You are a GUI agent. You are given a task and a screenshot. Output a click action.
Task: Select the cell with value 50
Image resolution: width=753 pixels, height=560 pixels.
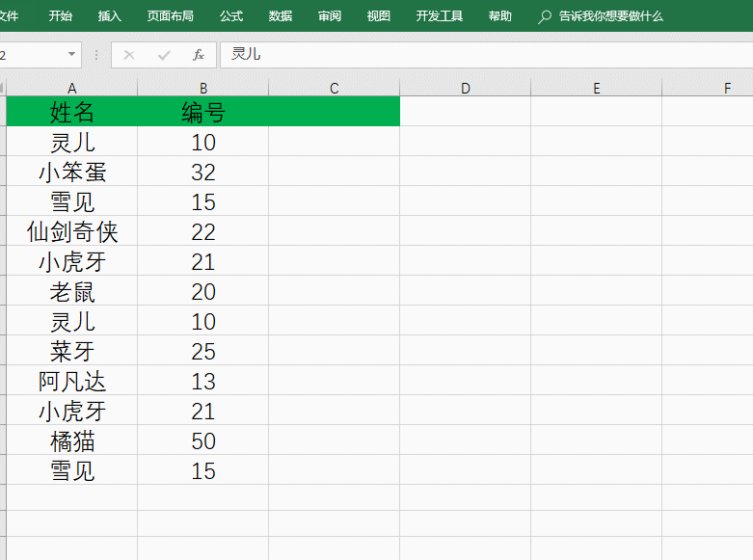point(203,440)
